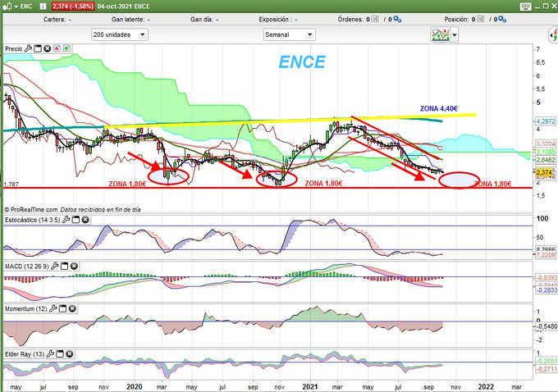
Task: Open the 200 unidades dropdown
Action: 120,34
